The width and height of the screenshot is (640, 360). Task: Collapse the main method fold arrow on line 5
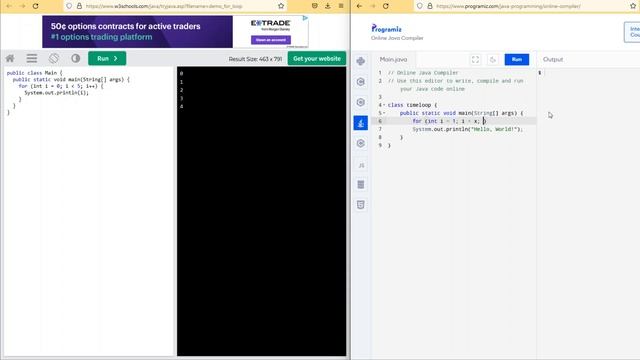[384, 113]
